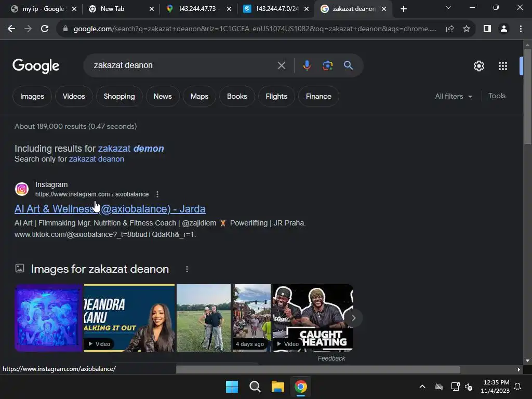The image size is (532, 399).
Task: Select the Books filter chip
Action: 237,96
